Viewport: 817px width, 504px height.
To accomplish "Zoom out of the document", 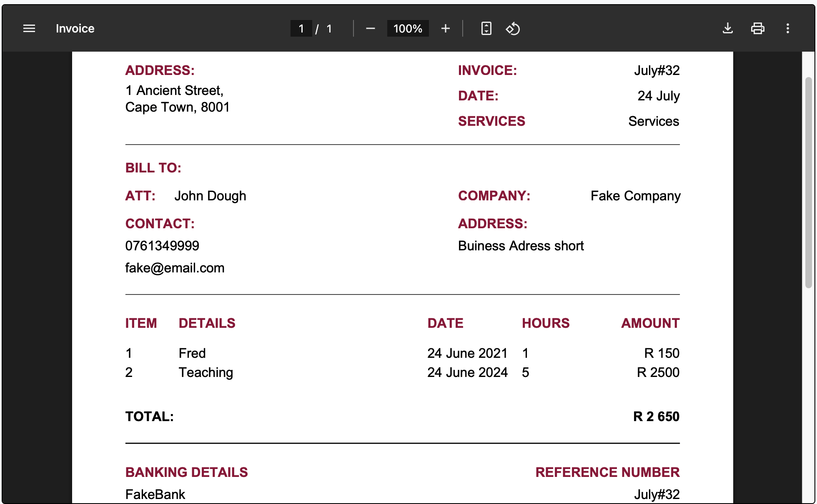I will [370, 28].
